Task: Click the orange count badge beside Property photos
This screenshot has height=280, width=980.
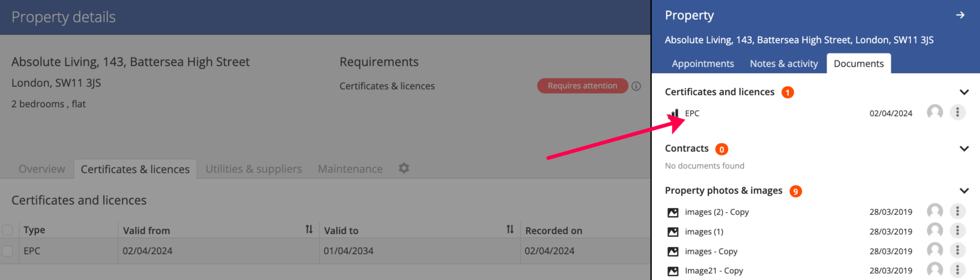Action: pos(795,191)
